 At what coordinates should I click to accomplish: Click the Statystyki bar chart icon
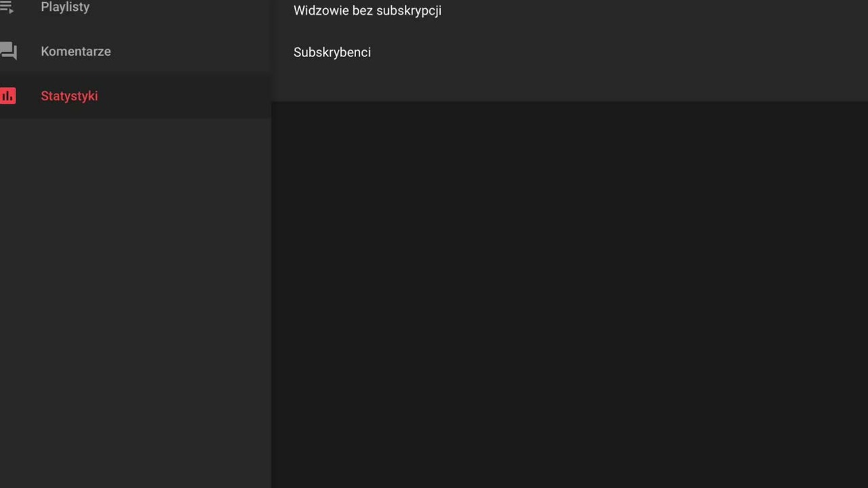pyautogui.click(x=8, y=96)
